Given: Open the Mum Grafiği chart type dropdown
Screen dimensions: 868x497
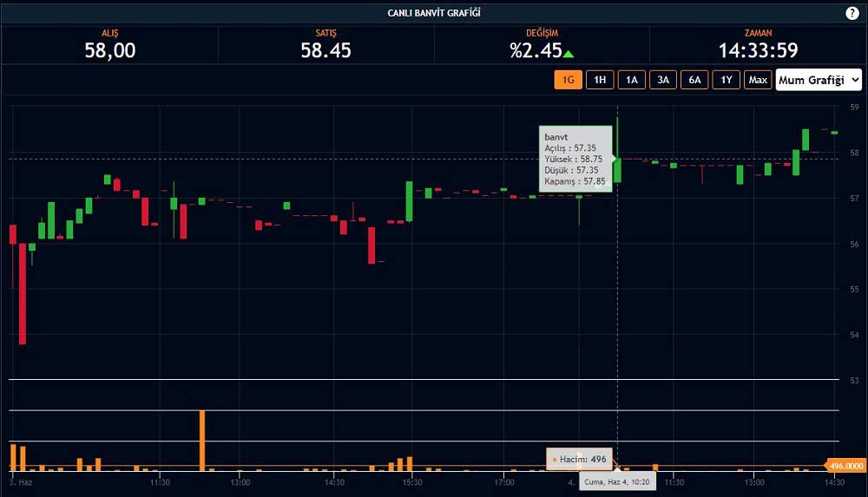Looking at the screenshot, I should [x=819, y=80].
